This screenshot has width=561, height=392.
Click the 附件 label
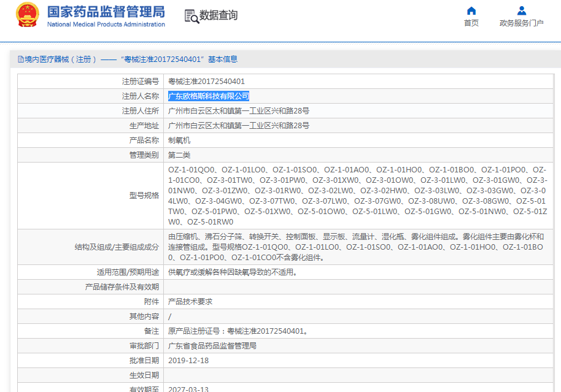152,301
